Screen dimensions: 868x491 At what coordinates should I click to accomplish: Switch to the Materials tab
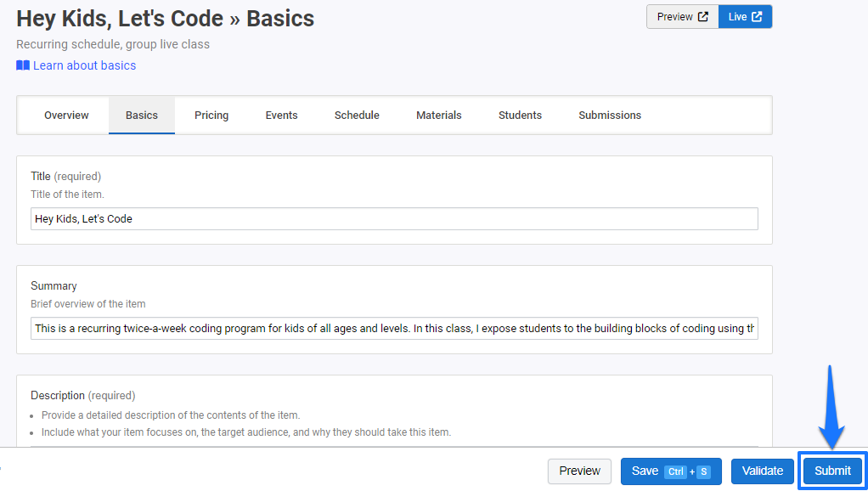[439, 116]
